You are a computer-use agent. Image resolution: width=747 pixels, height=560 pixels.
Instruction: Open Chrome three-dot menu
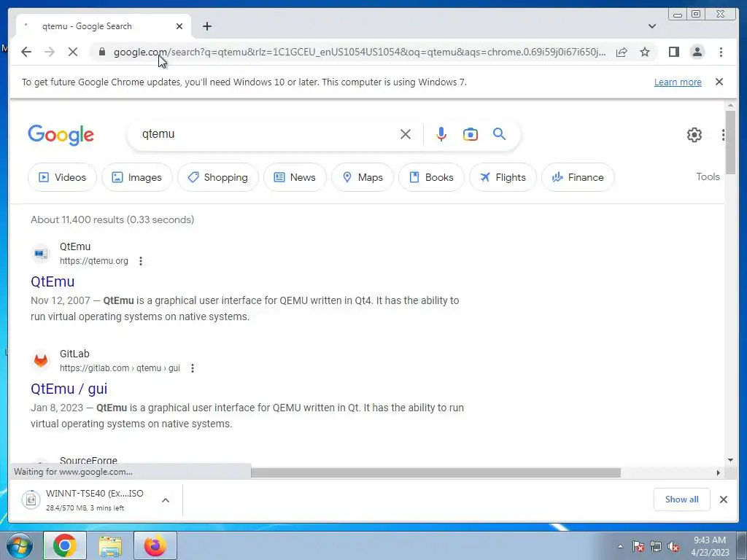coord(721,52)
